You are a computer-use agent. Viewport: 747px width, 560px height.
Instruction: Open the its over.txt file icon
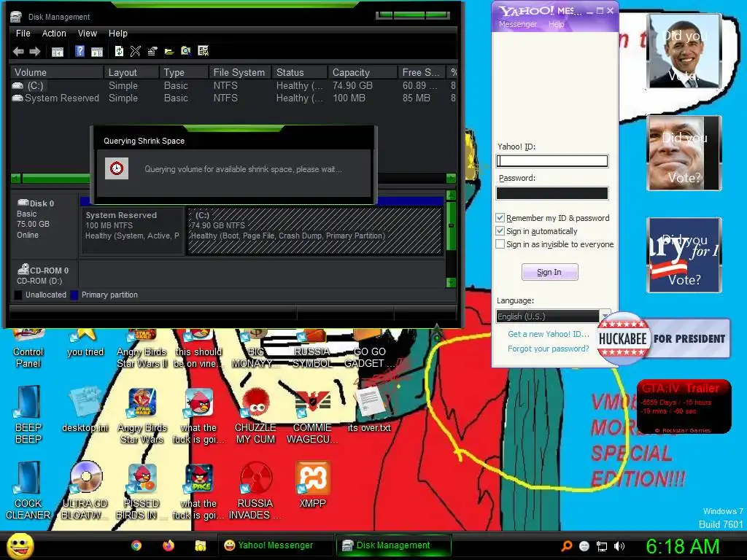[369, 410]
